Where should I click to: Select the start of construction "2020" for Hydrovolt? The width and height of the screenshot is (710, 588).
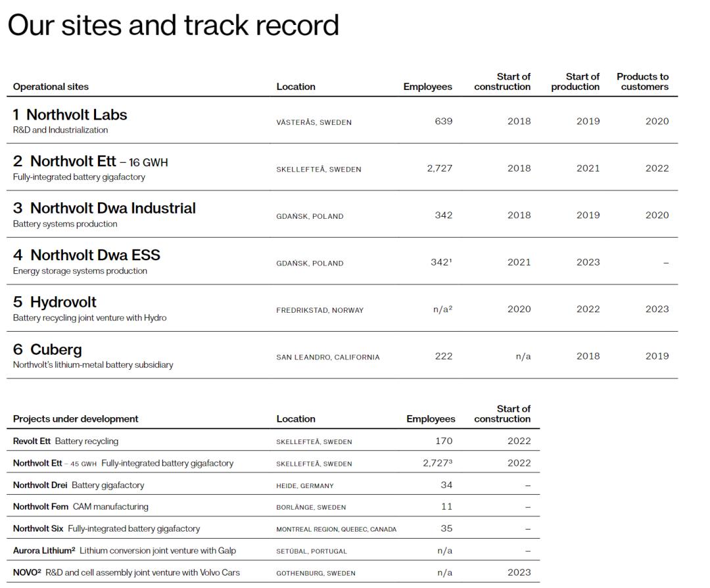519,309
